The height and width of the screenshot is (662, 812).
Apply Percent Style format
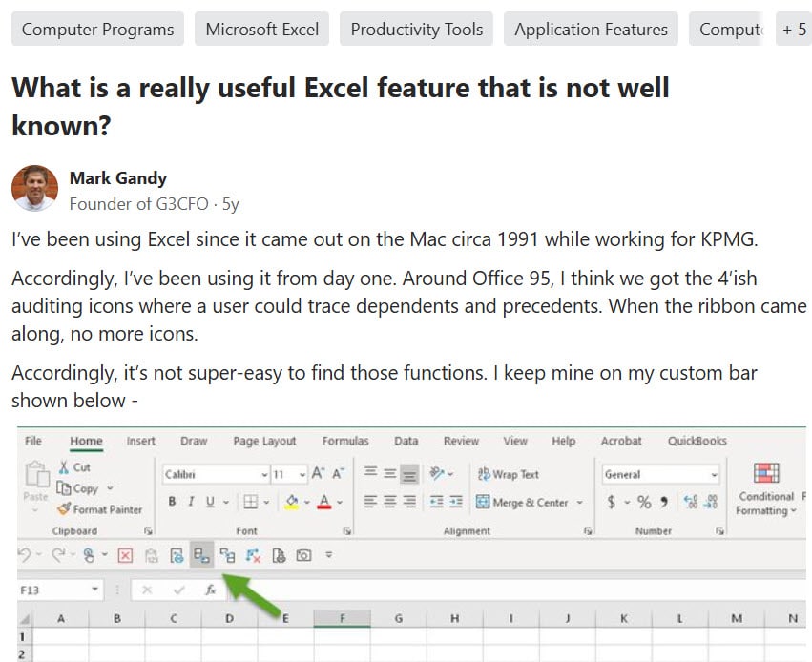click(644, 502)
